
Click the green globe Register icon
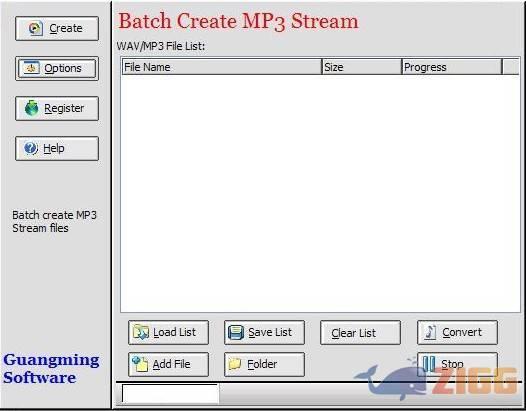click(x=32, y=108)
